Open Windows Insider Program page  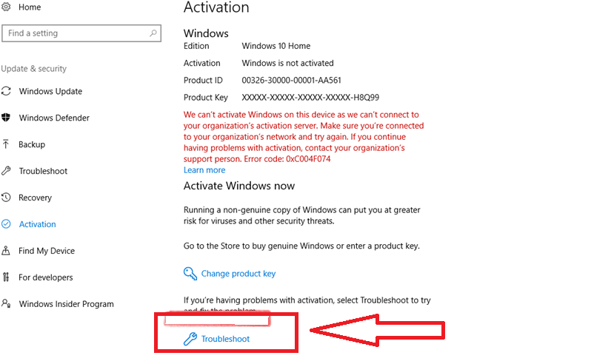point(67,304)
